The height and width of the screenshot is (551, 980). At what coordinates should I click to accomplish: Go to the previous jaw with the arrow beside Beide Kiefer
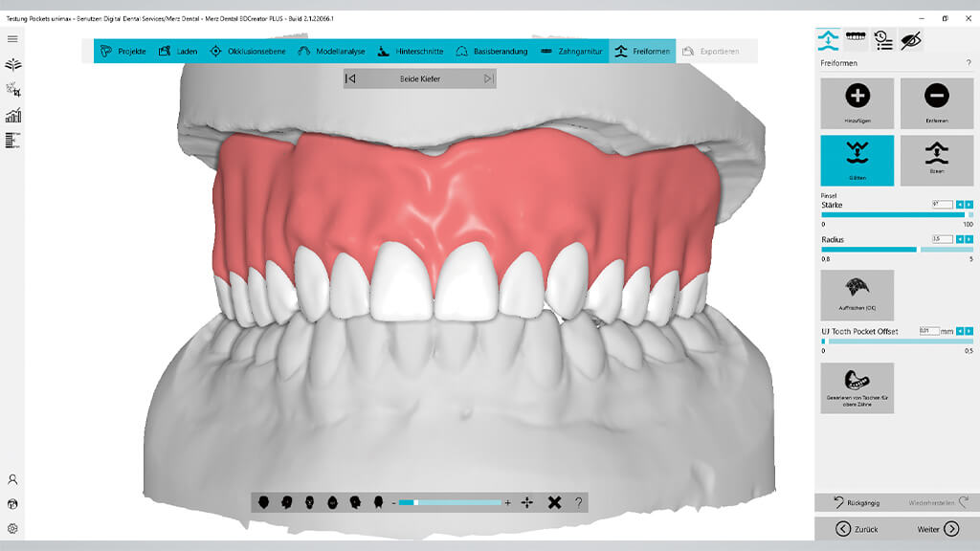pos(350,78)
